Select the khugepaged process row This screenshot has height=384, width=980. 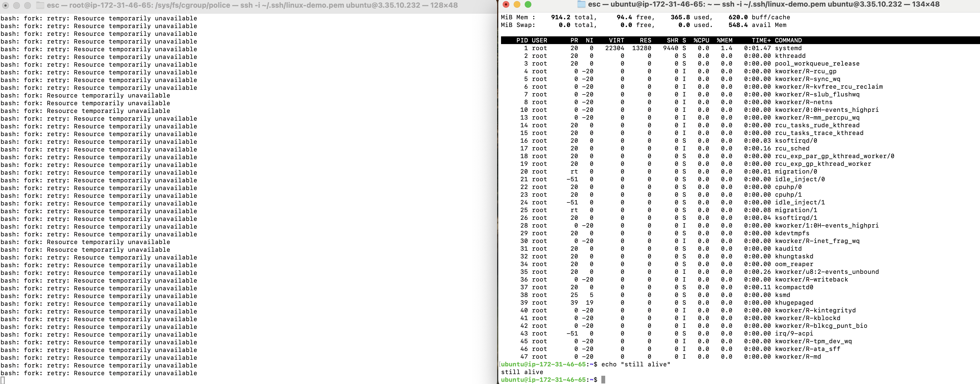coord(794,303)
